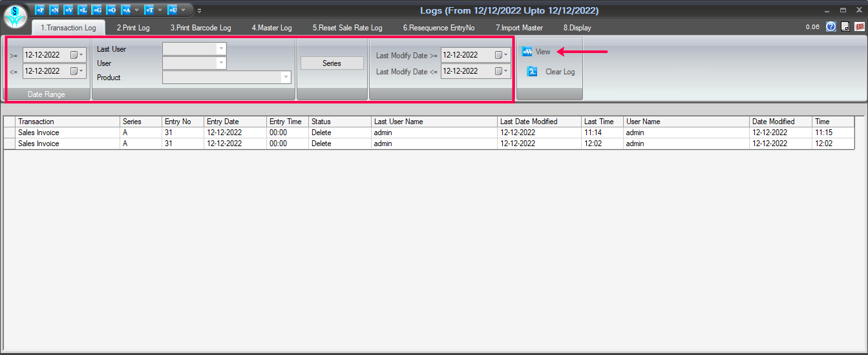Click the SW application logo button
Viewport: 868px width, 355px height.
point(16,16)
